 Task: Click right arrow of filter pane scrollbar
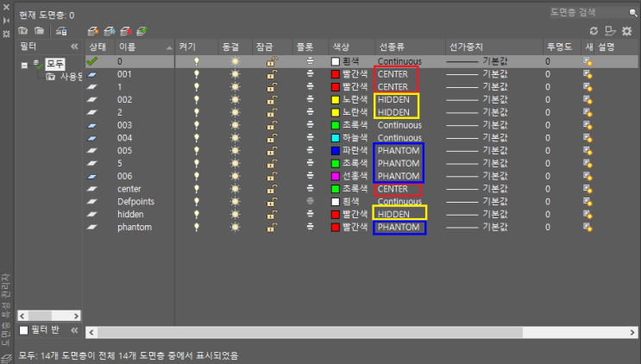pyautogui.click(x=76, y=316)
